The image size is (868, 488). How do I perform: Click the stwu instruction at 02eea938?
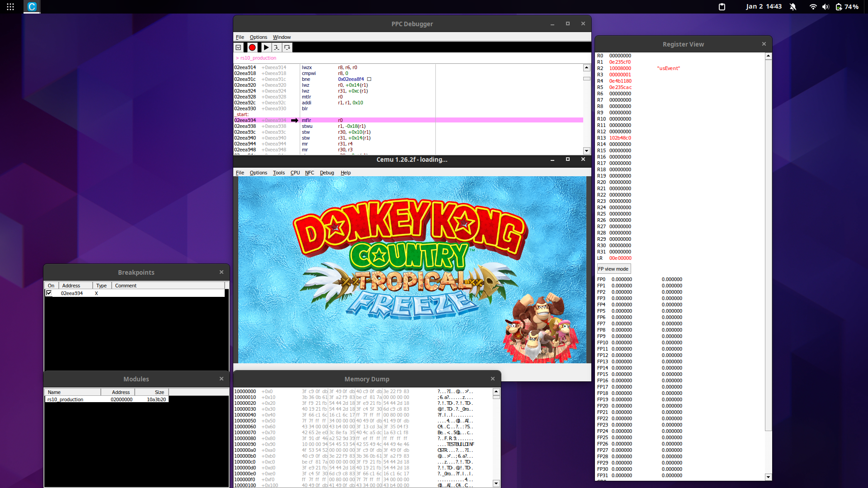pyautogui.click(x=307, y=126)
